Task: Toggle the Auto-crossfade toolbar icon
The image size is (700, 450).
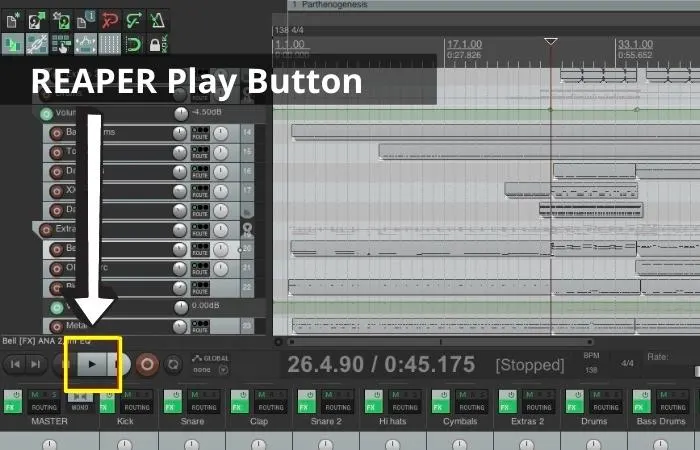Action: [x=12, y=44]
